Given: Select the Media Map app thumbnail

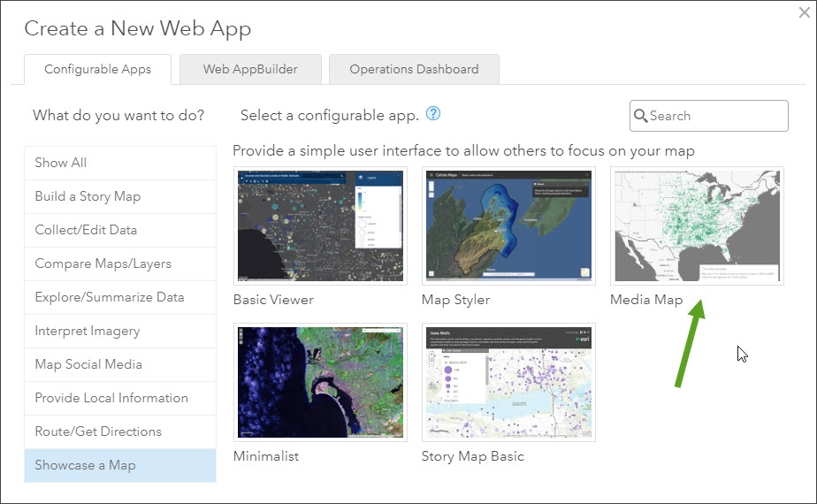Looking at the screenshot, I should pyautogui.click(x=697, y=225).
